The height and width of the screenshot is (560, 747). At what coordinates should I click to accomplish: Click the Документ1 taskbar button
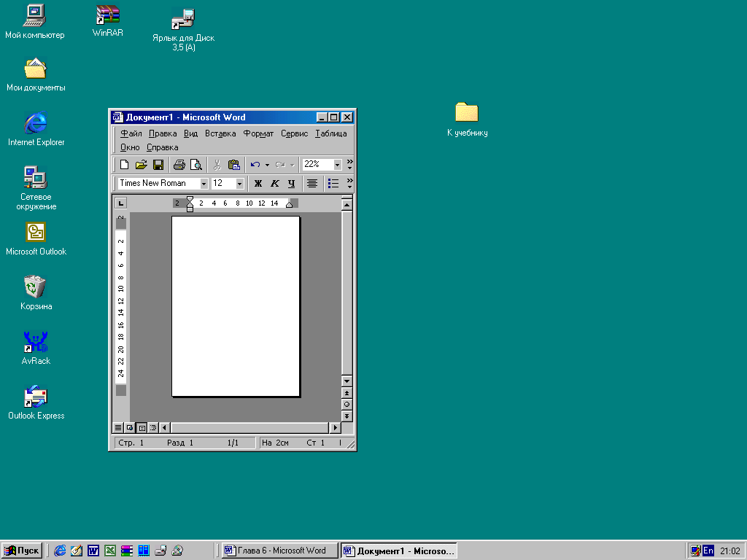(x=399, y=551)
